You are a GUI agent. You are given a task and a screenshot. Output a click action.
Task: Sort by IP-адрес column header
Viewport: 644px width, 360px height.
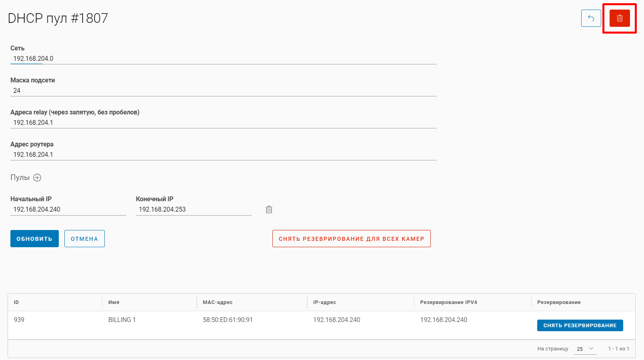tap(324, 302)
